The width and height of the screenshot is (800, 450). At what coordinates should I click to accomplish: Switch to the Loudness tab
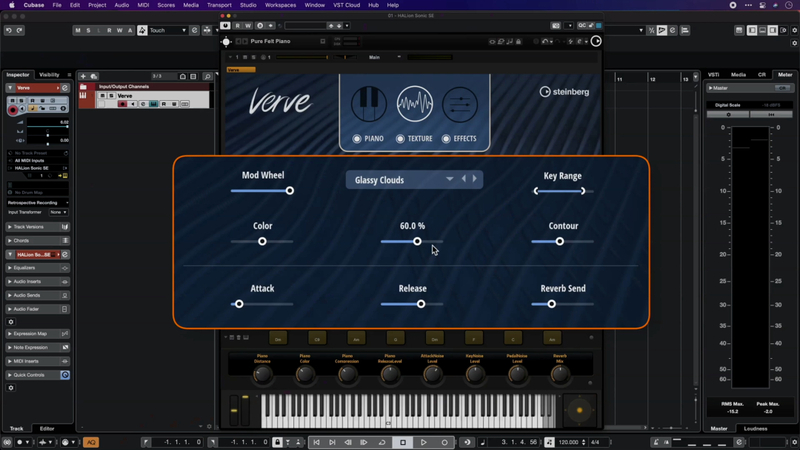pos(755,429)
